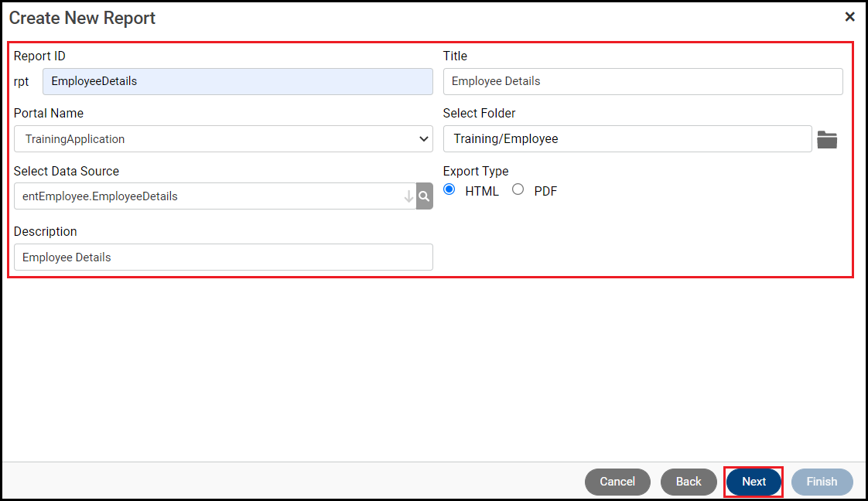The width and height of the screenshot is (868, 501).
Task: Go to the previous step with Back
Action: click(689, 482)
